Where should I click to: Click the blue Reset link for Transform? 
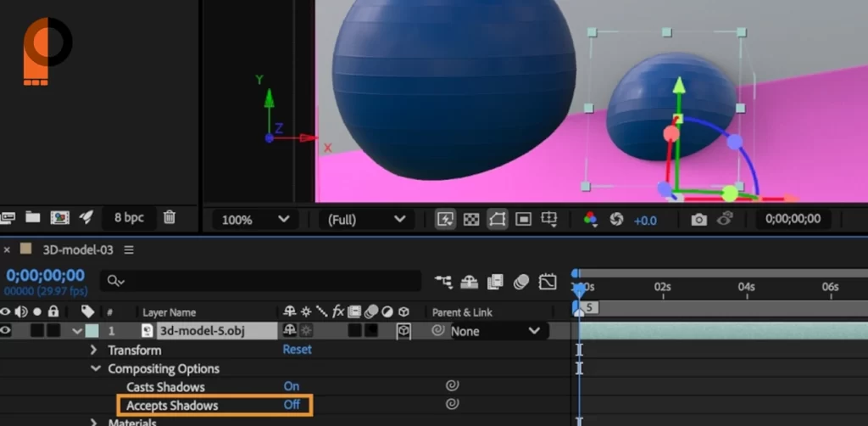pyautogui.click(x=298, y=350)
